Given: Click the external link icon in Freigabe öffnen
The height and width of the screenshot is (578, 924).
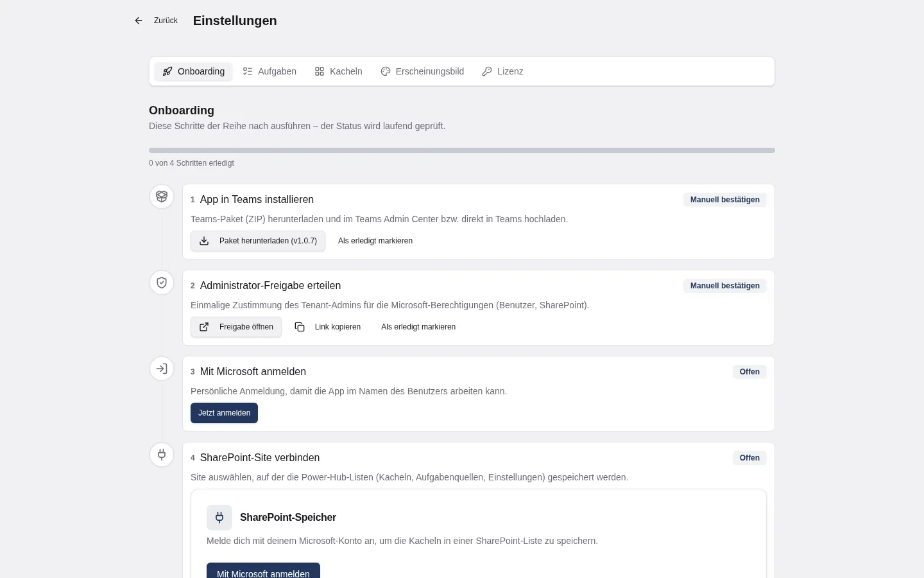Looking at the screenshot, I should 204,327.
